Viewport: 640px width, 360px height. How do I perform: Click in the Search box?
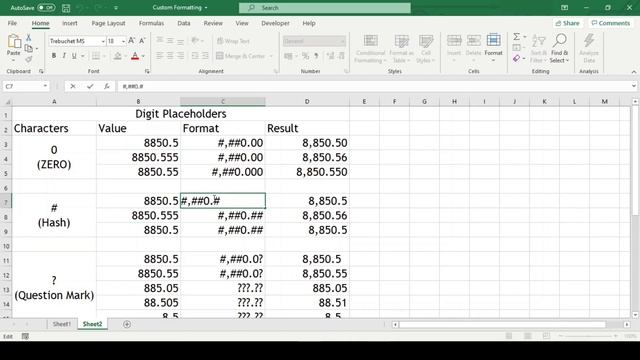[324, 8]
